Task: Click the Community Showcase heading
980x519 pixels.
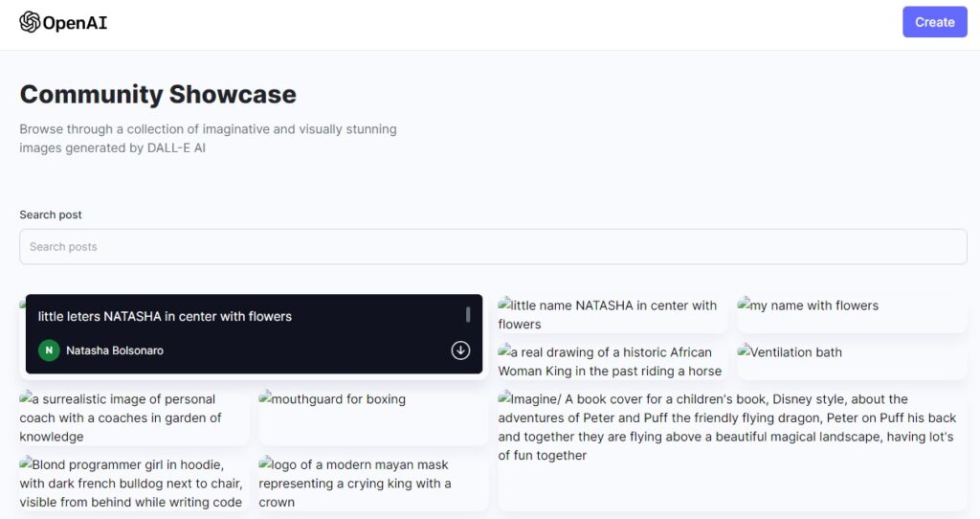Action: pyautogui.click(x=158, y=94)
